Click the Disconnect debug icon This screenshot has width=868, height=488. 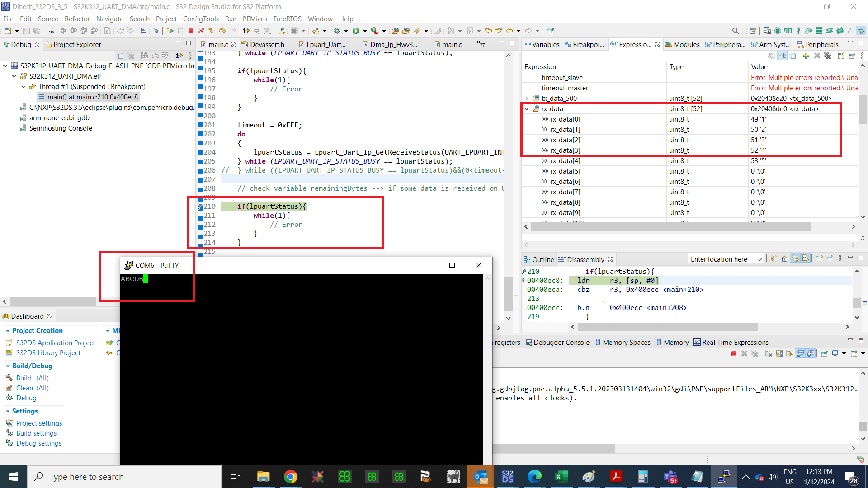(201, 31)
